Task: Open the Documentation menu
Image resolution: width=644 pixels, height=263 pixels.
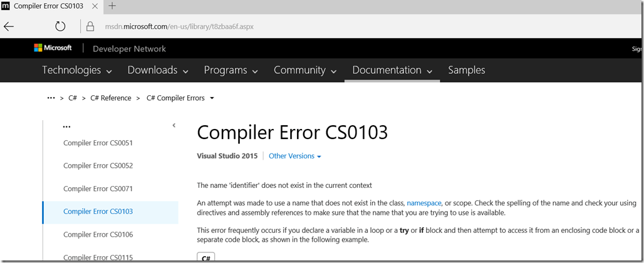Action: tap(393, 70)
